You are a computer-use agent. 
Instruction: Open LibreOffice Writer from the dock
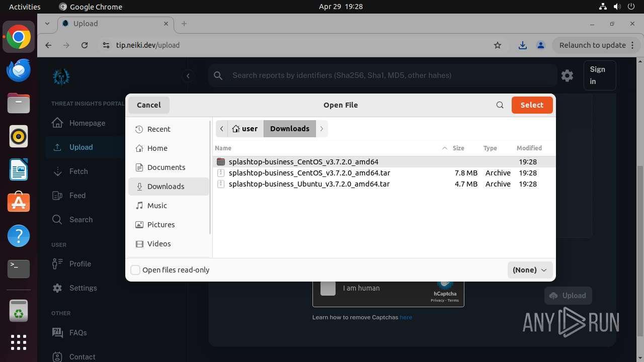tap(19, 170)
